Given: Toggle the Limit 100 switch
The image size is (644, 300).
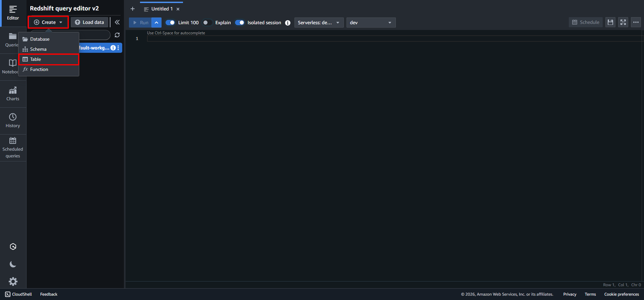Looking at the screenshot, I should pyautogui.click(x=170, y=23).
